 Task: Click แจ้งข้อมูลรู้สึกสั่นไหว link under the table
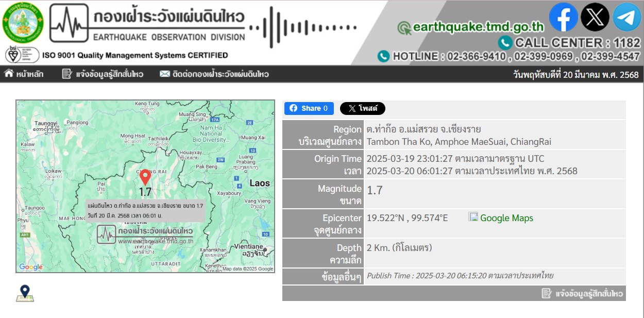(x=583, y=294)
